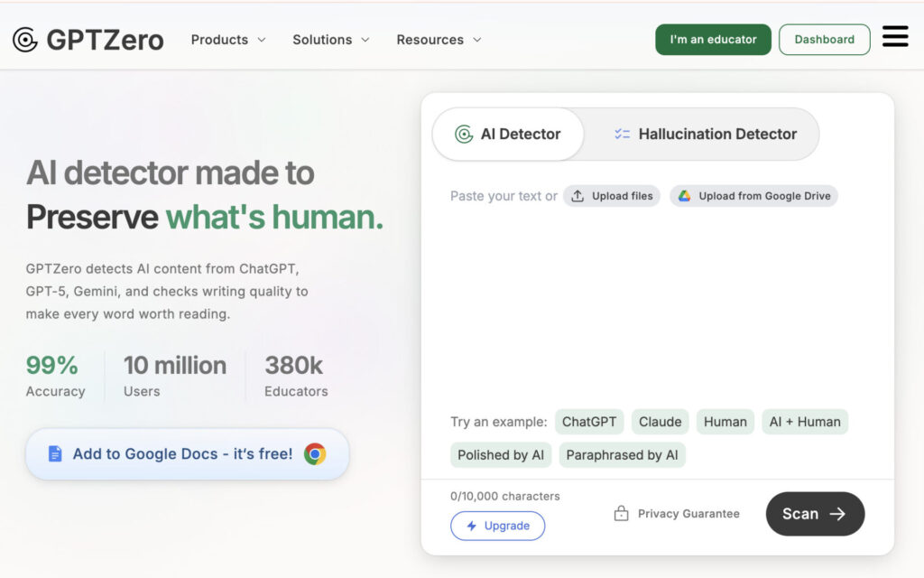The image size is (924, 578).
Task: Open the Resources dropdown menu
Action: click(x=439, y=40)
